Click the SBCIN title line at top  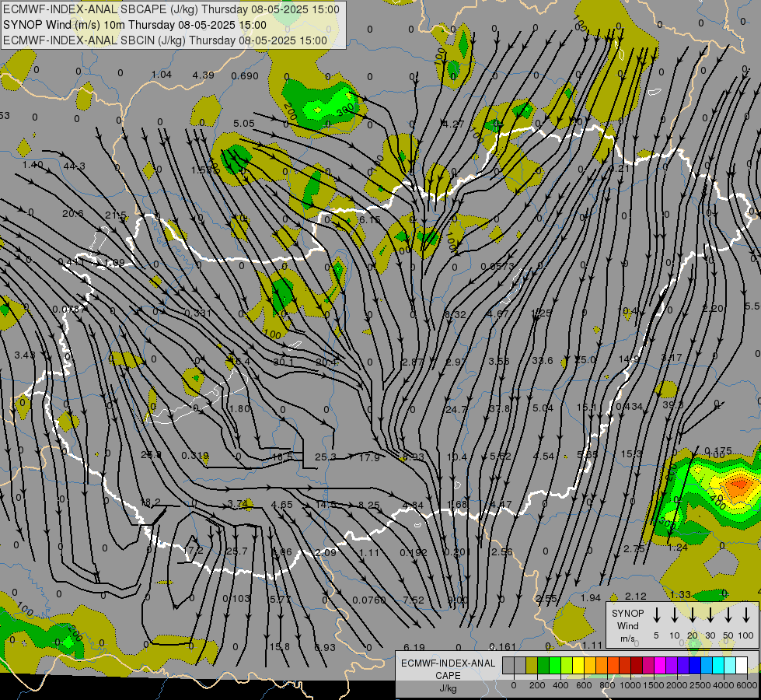coord(165,40)
